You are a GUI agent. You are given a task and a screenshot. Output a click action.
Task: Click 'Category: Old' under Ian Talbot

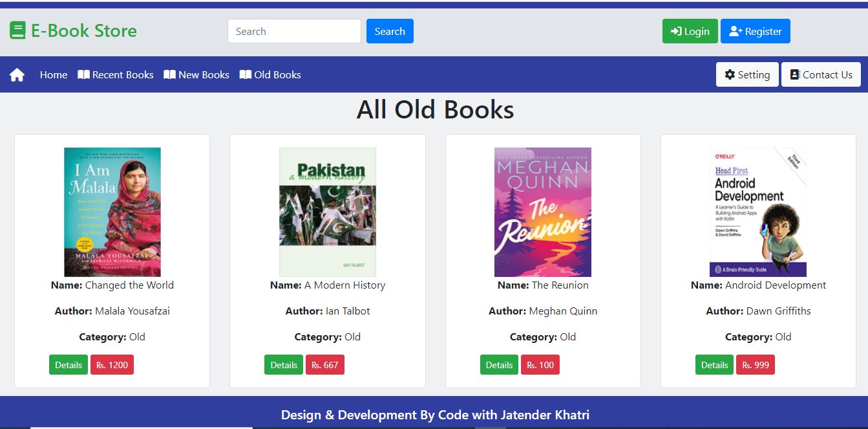pyautogui.click(x=328, y=336)
